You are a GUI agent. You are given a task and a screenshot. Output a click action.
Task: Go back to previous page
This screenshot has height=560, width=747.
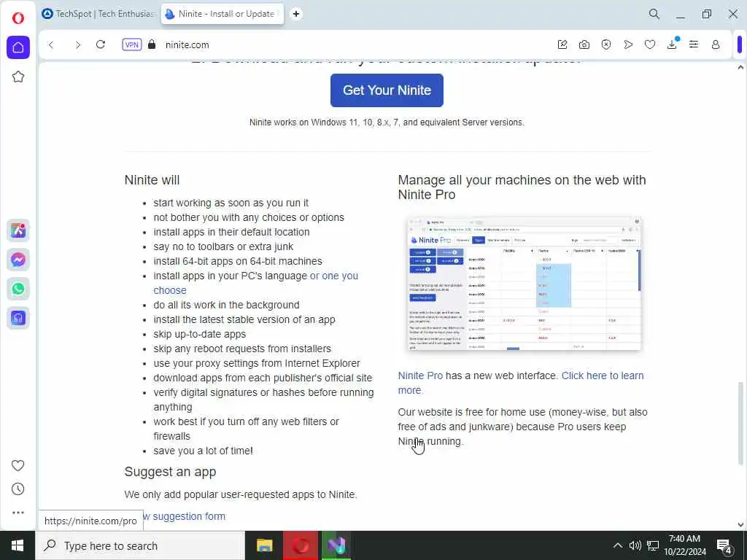[51, 44]
